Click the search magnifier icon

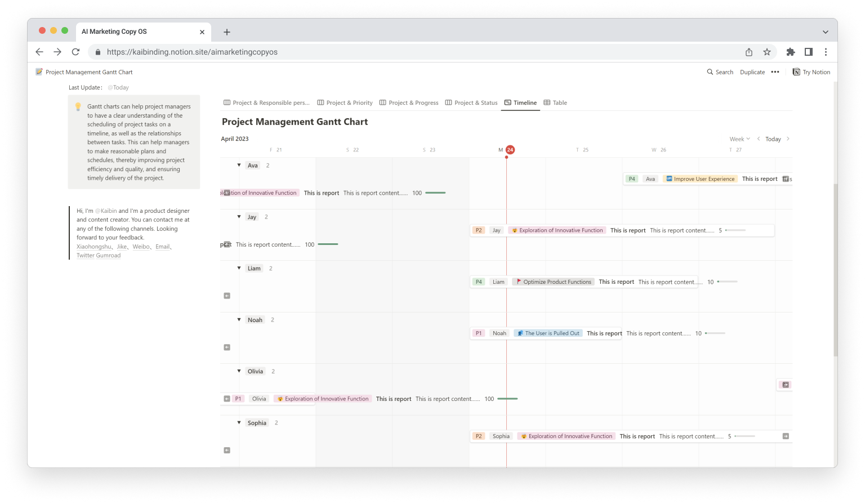pos(710,72)
